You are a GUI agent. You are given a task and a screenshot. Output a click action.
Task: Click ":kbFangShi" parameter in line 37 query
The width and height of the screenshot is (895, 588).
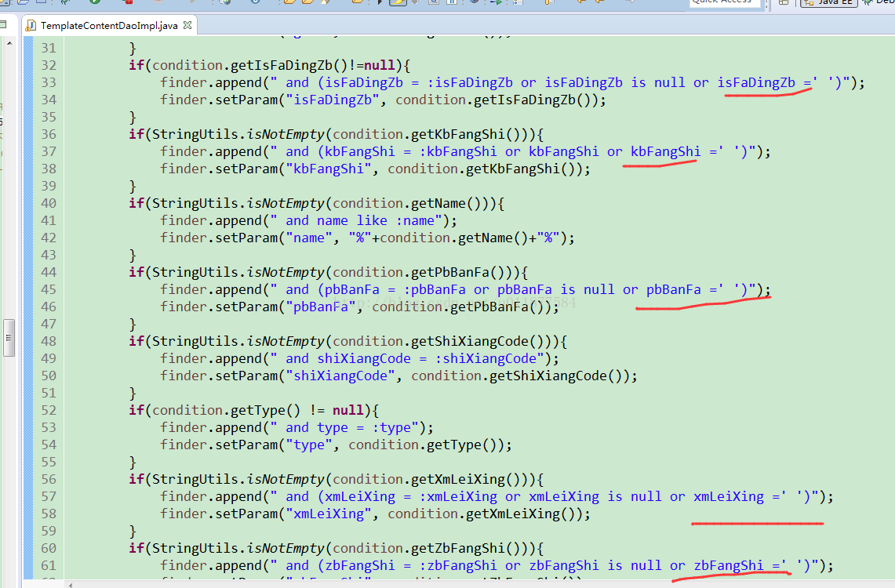coord(458,152)
